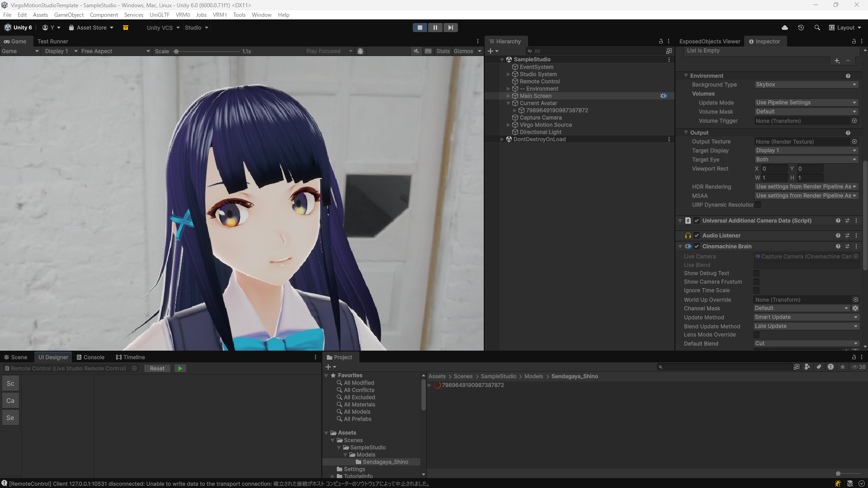Image resolution: width=868 pixels, height=488 pixels.
Task: Filter Project search by label tag icon
Action: [819, 367]
